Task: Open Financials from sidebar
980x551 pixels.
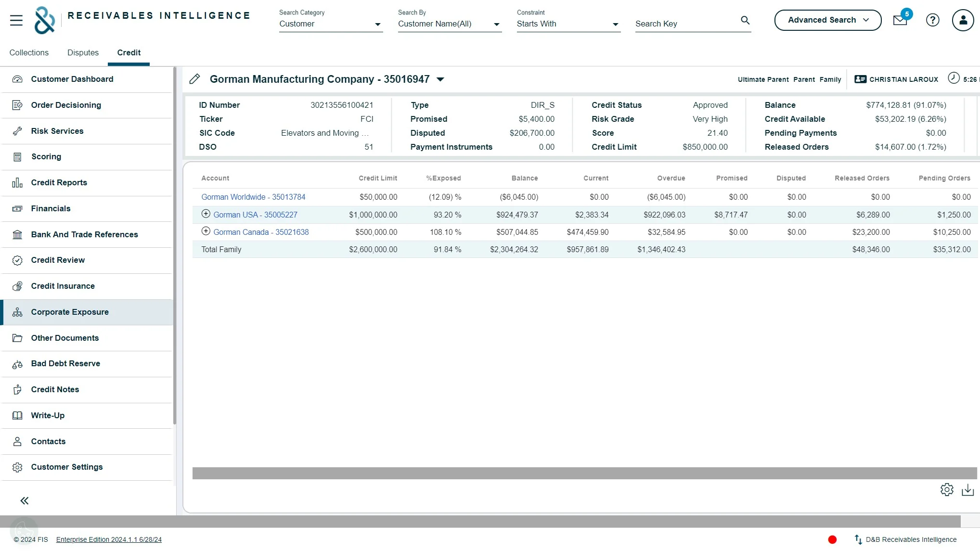Action: (87, 208)
